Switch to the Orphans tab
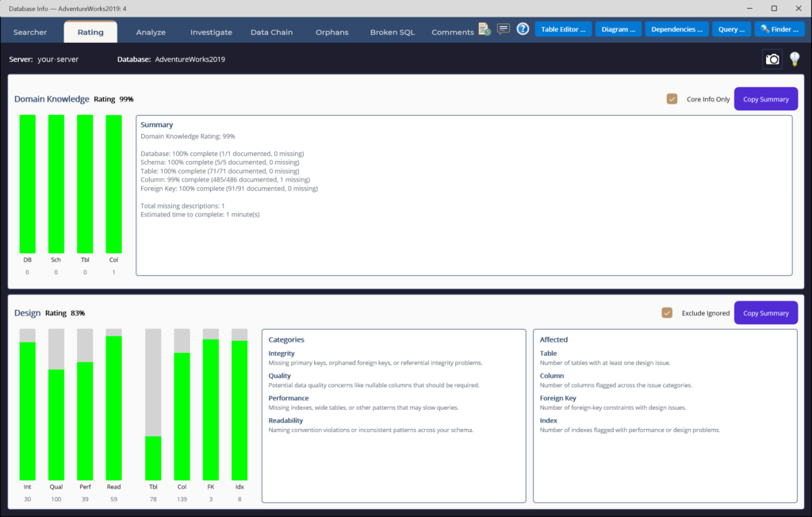812x517 pixels. [x=332, y=33]
